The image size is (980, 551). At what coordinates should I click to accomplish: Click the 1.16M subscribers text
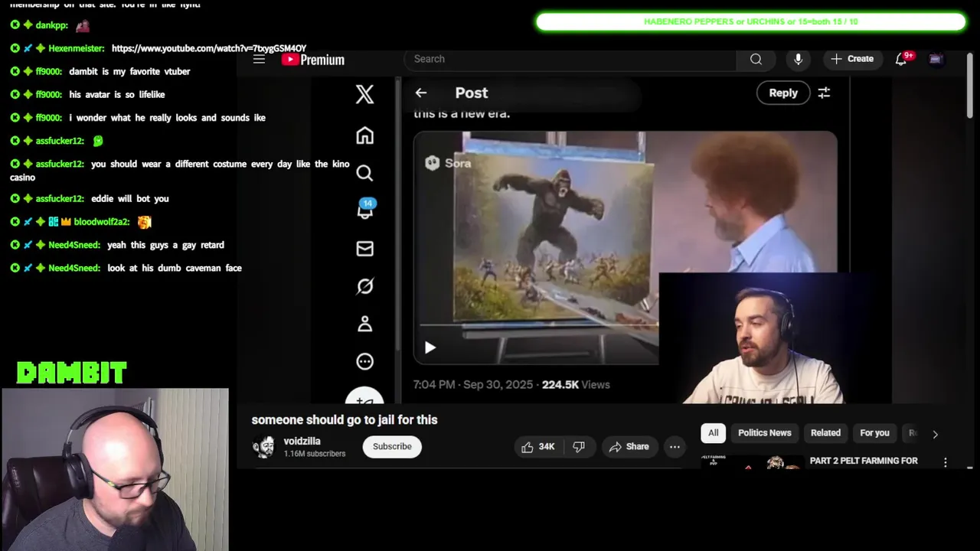coord(315,454)
